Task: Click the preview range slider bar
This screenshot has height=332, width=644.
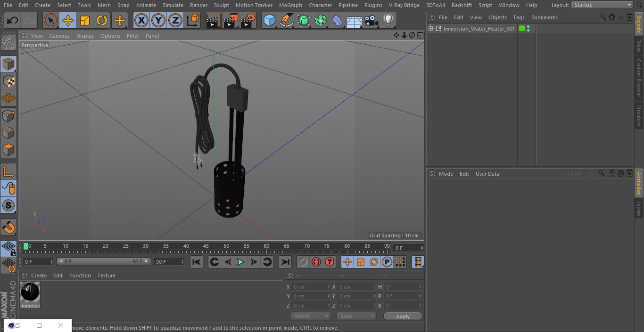Action: click(104, 261)
